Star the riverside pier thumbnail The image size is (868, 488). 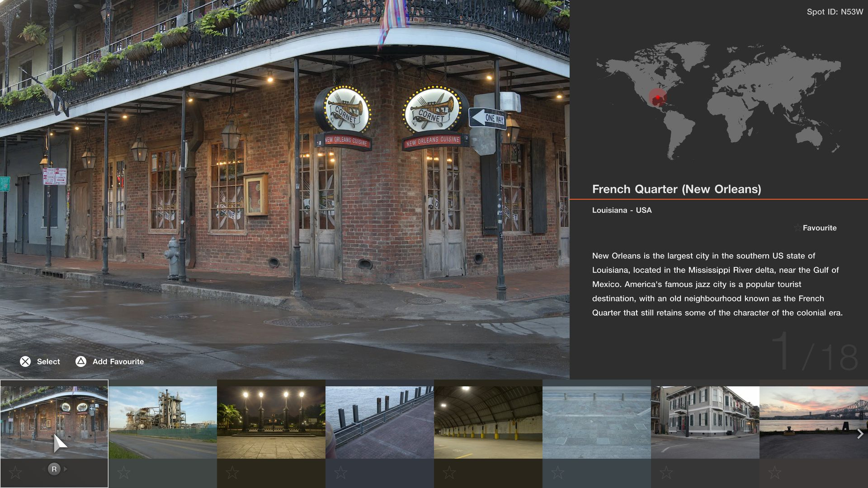point(341,473)
